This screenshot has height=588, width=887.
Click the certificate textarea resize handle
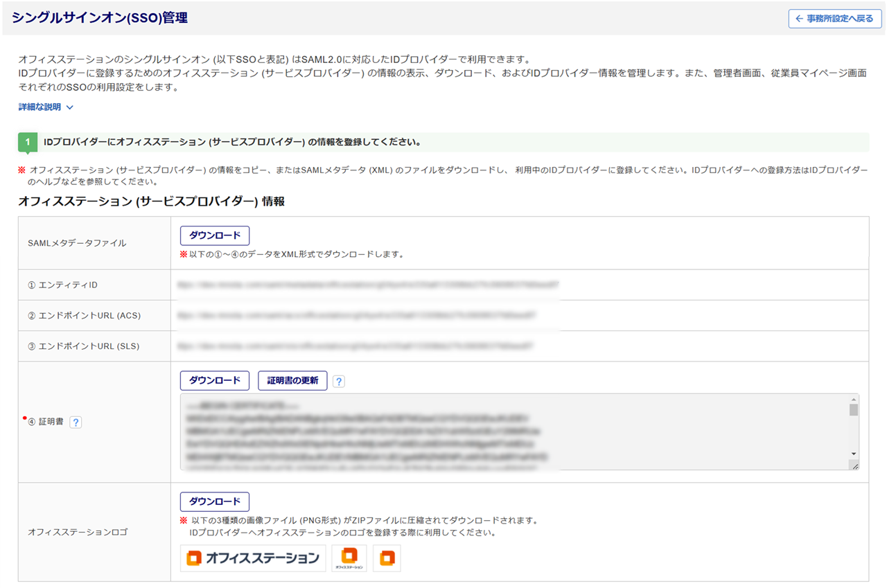[854, 466]
